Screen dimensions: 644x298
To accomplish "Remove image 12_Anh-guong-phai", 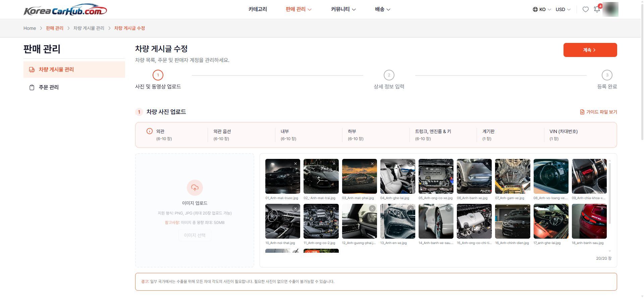I will 372,208.
